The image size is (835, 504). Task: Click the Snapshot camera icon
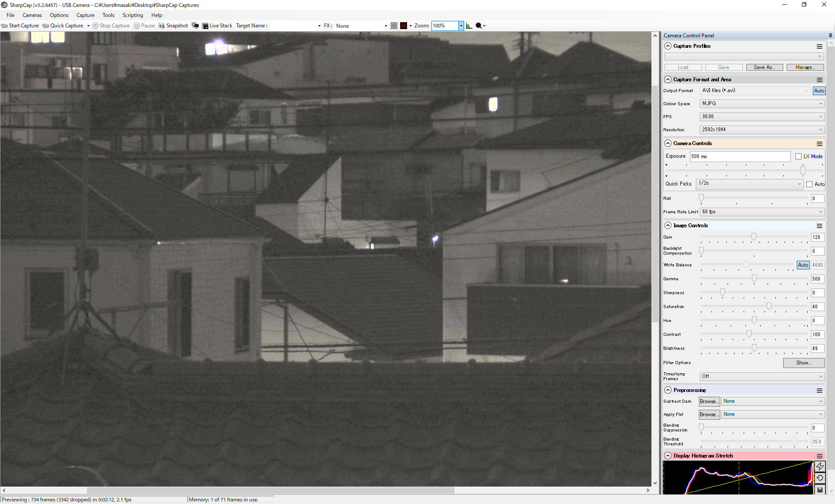[x=161, y=26]
